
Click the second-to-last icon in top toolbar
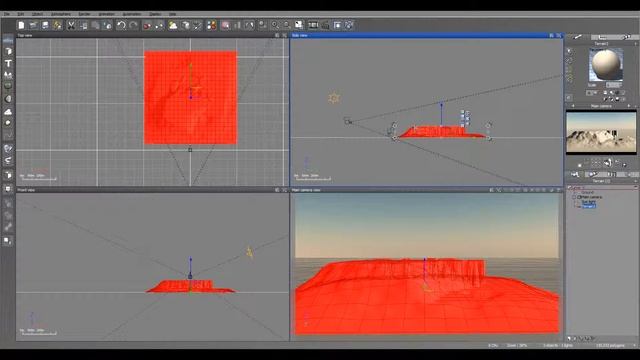337,25
